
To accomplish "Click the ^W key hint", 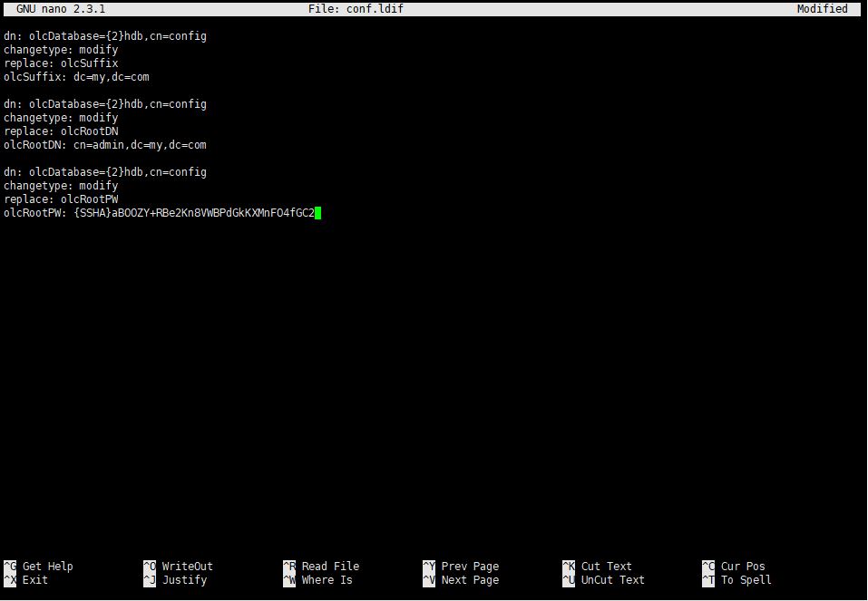I will point(289,580).
